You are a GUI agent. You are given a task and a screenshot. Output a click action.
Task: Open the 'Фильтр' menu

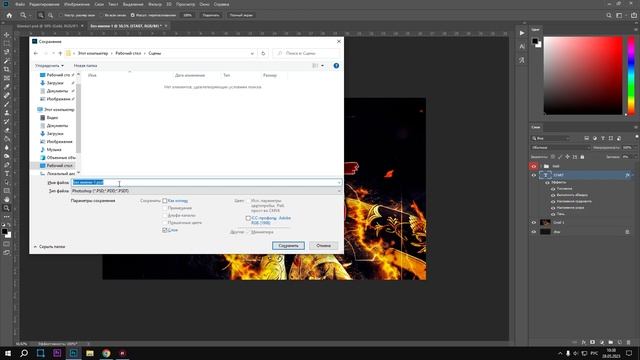pyautogui.click(x=155, y=4)
